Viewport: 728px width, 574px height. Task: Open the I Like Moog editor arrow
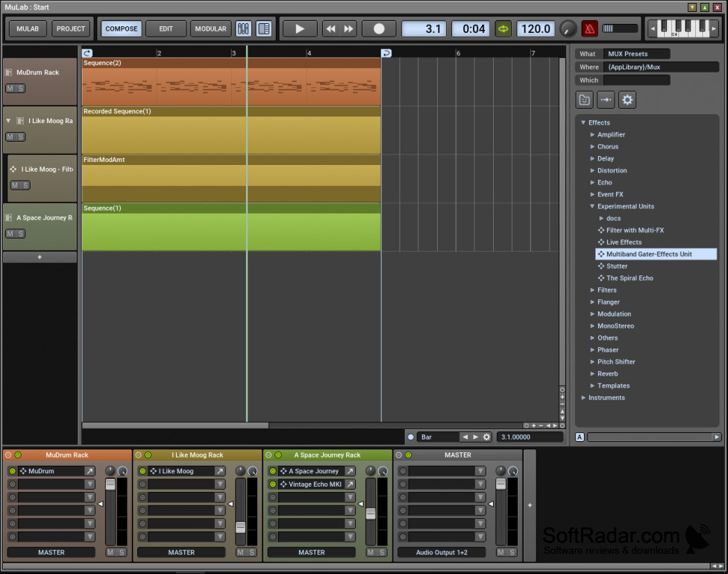coord(219,471)
